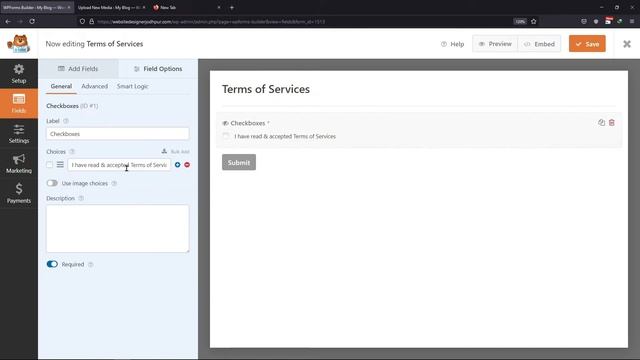Check the default choice checkbox in Choices
Viewport: 640px width, 360px height.
(x=49, y=165)
